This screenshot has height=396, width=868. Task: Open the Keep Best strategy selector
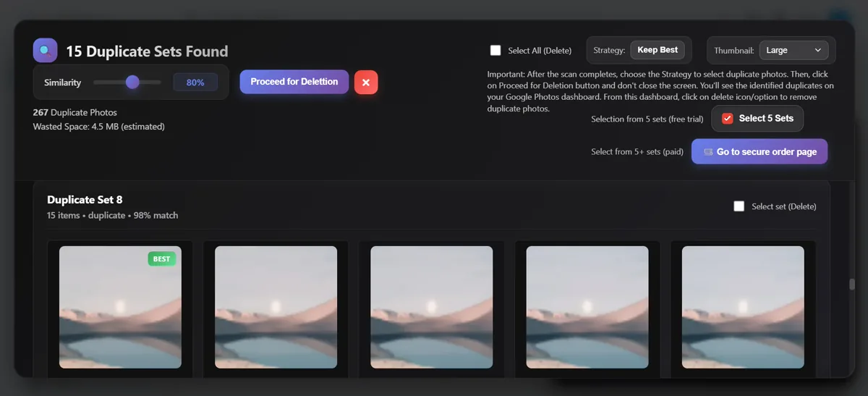point(658,50)
